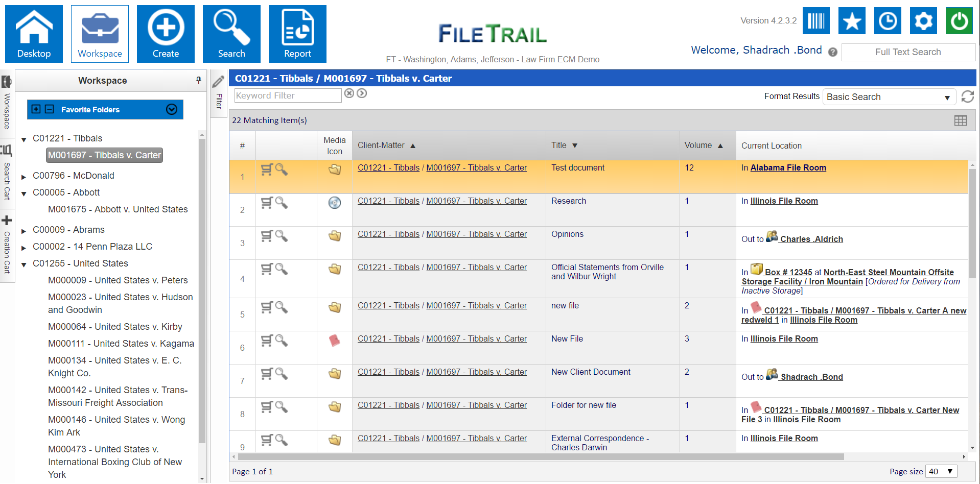
Task: Open the Search Cart side tab
Action: (7, 168)
